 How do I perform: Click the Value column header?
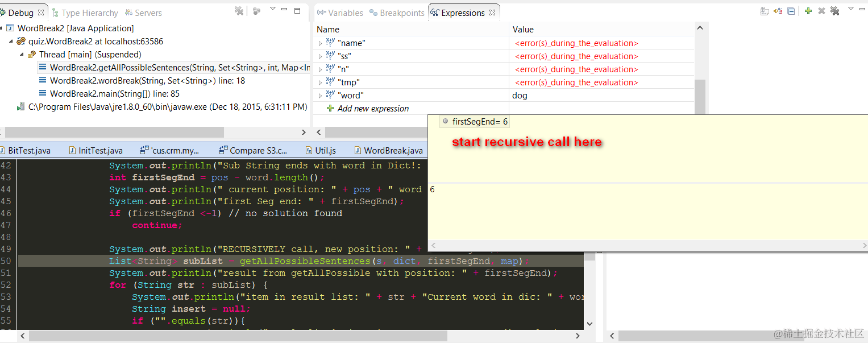pos(601,30)
